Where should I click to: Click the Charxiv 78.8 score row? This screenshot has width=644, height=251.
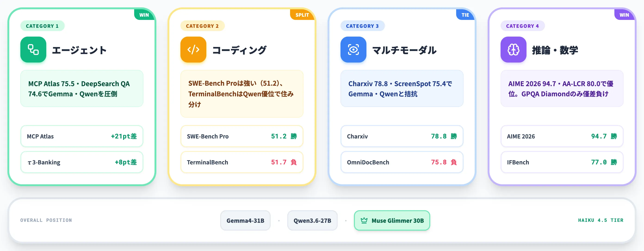coord(402,136)
